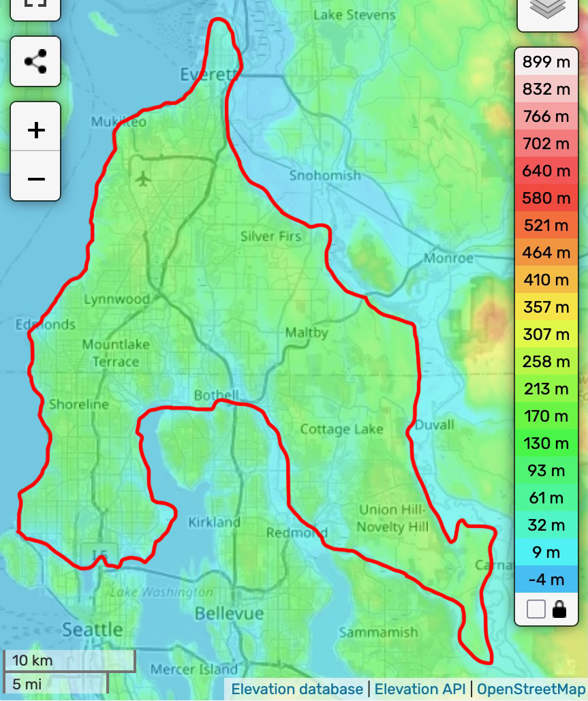Viewport: 588px width, 701px height.
Task: Pick the 357 m yellow legend swatch
Action: [x=546, y=307]
